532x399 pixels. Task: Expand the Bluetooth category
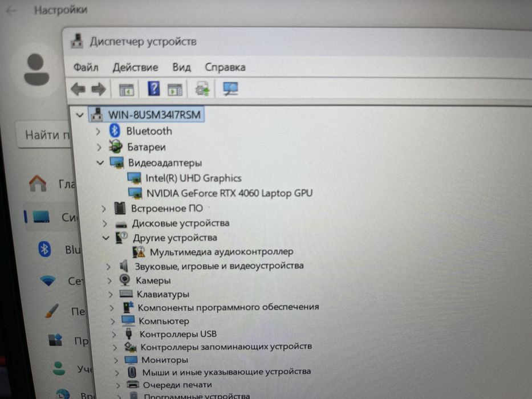[x=98, y=131]
